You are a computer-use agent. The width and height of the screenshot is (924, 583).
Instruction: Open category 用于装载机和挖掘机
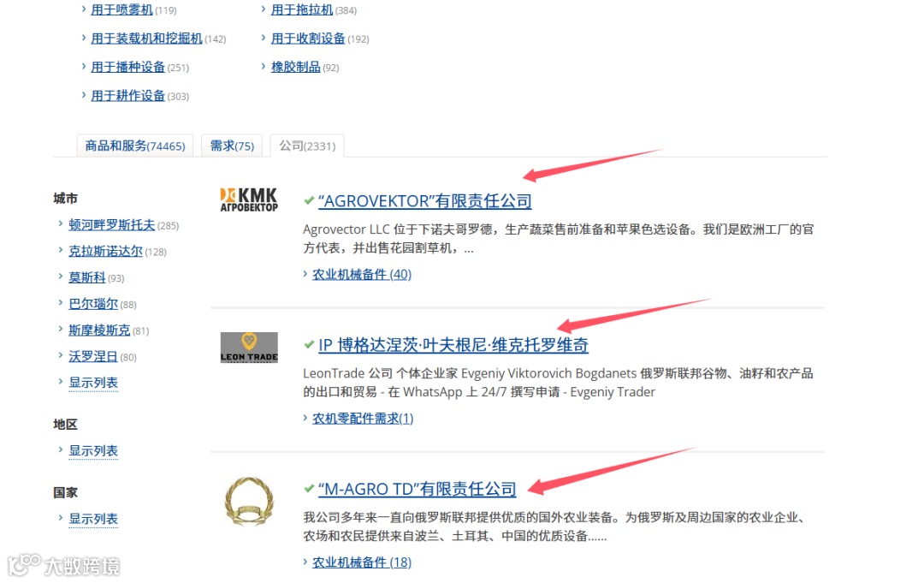click(147, 39)
